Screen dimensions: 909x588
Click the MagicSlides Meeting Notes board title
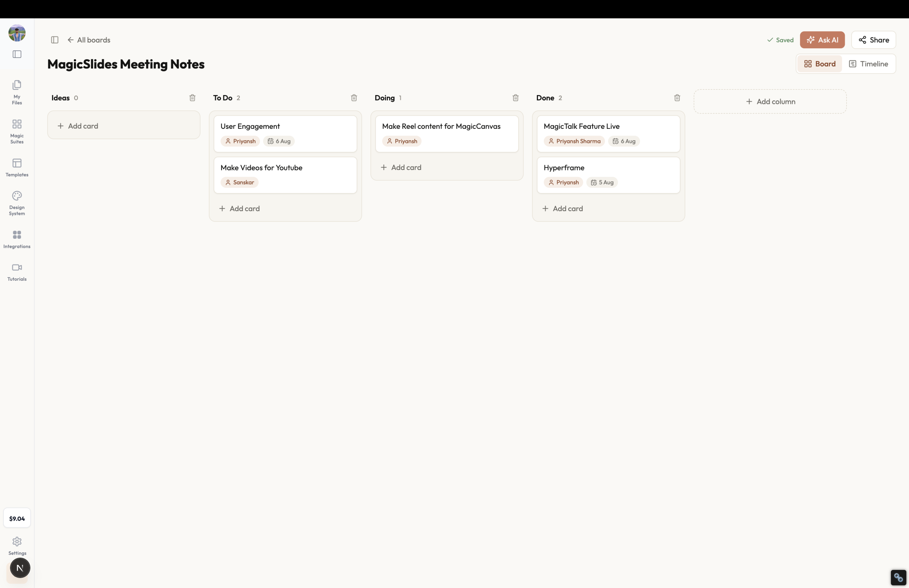[x=126, y=64]
